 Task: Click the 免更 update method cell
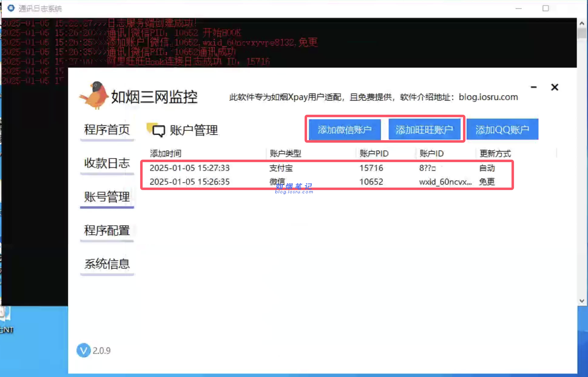click(x=487, y=182)
